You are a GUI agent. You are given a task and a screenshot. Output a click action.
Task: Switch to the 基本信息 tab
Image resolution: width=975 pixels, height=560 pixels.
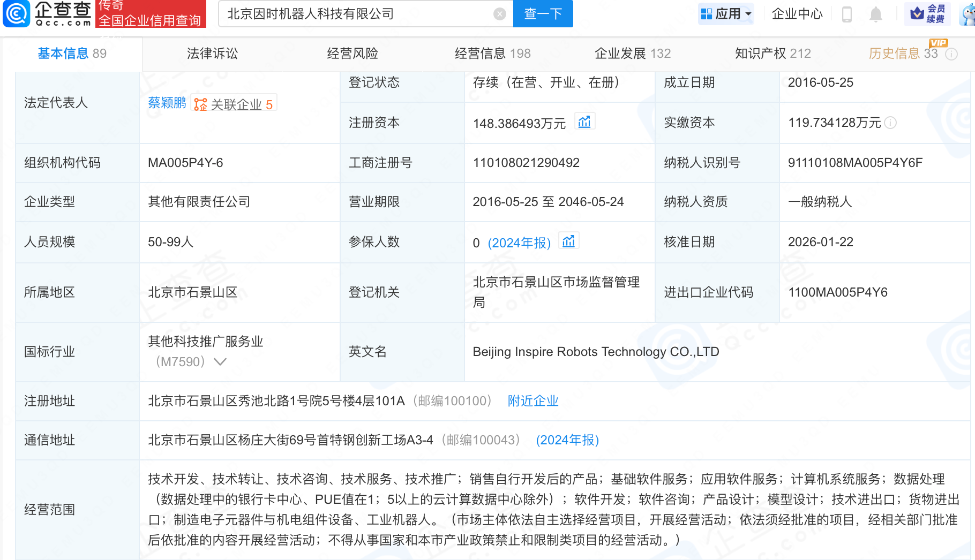click(x=72, y=54)
